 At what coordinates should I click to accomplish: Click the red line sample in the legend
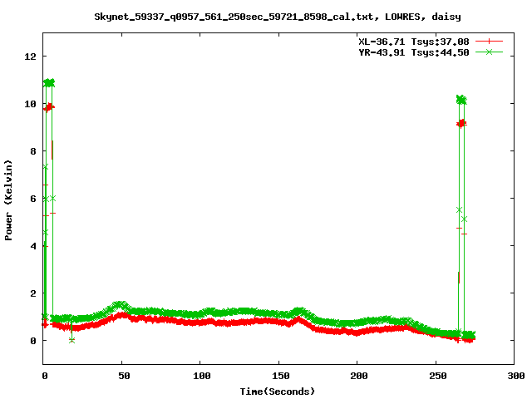[x=489, y=42]
